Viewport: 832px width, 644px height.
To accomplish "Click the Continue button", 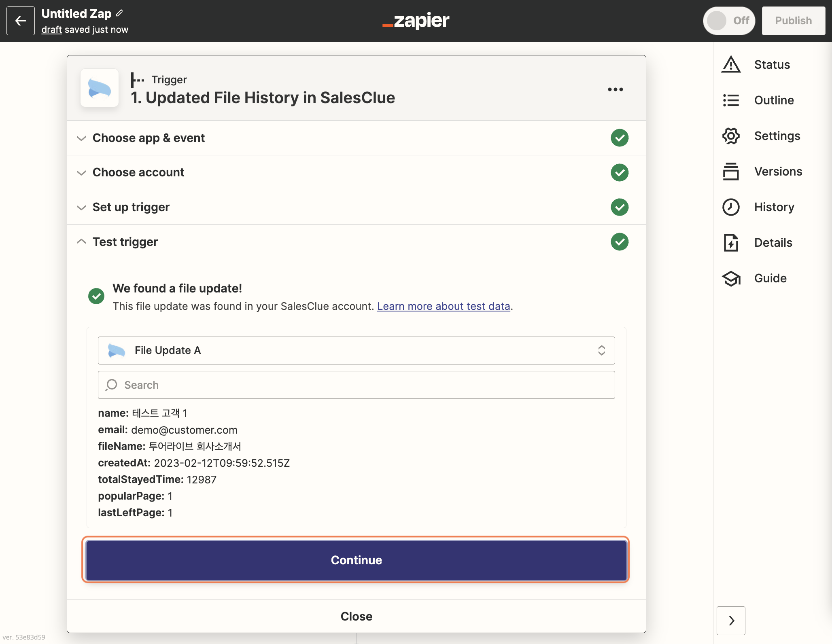I will click(x=356, y=560).
